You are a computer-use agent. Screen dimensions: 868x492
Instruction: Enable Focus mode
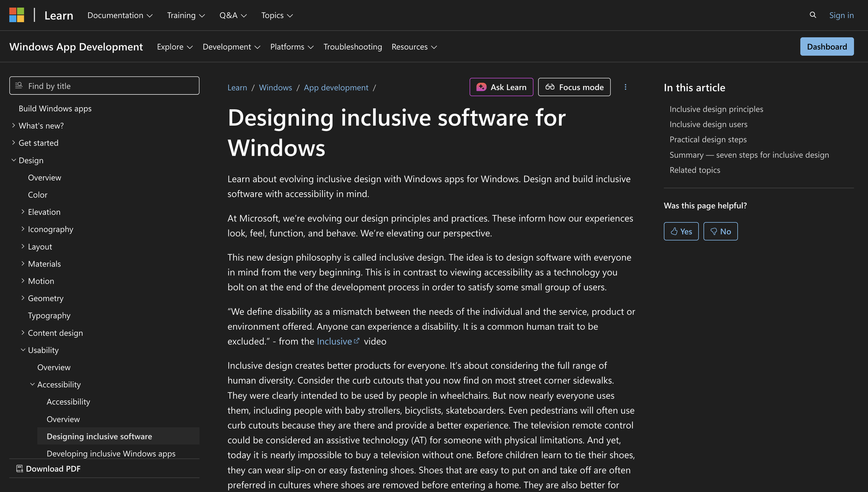click(x=574, y=87)
